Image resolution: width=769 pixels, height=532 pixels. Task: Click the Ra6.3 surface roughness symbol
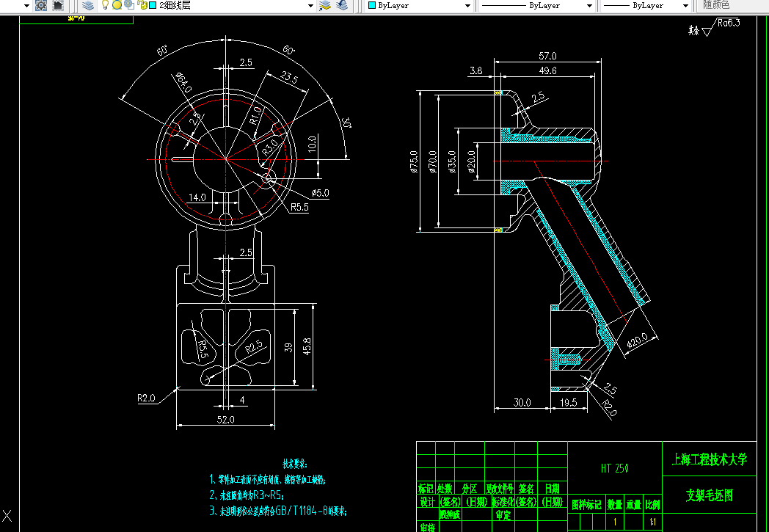(721, 27)
